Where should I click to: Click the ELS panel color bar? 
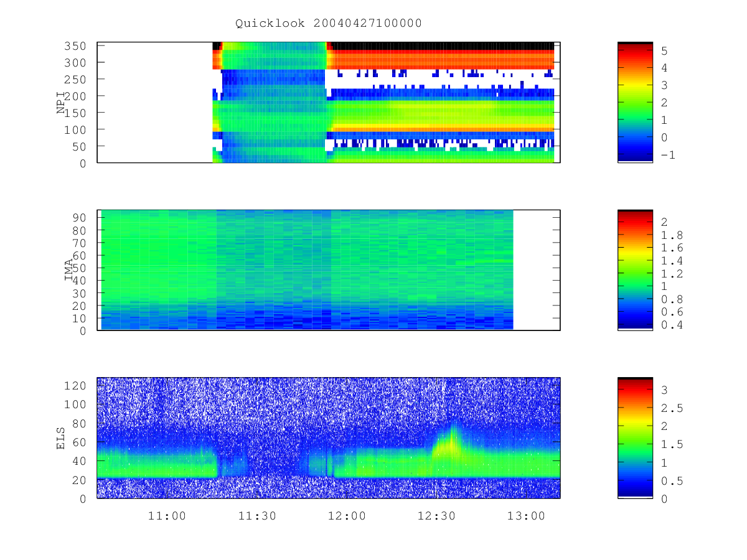pos(635,437)
